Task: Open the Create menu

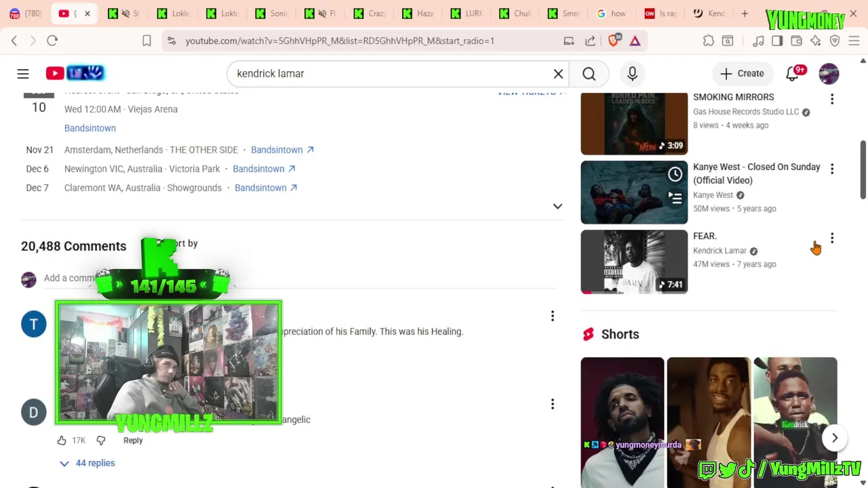Action: point(742,73)
